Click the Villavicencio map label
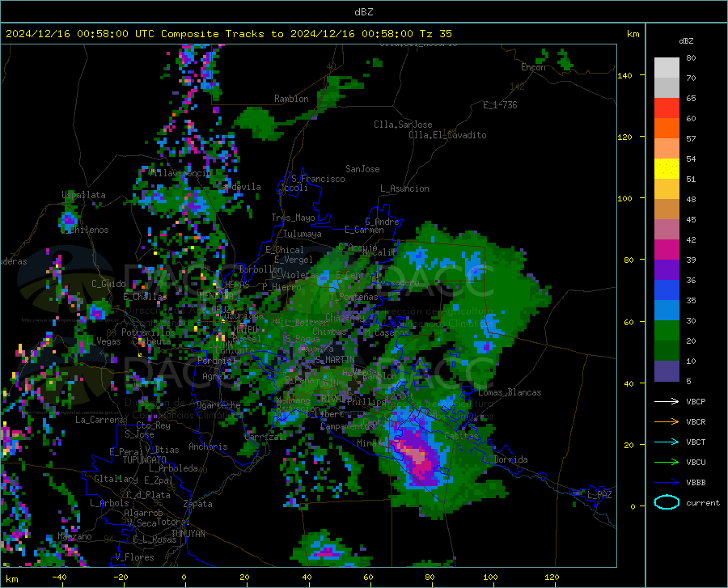This screenshot has height=588, width=728. (180, 173)
